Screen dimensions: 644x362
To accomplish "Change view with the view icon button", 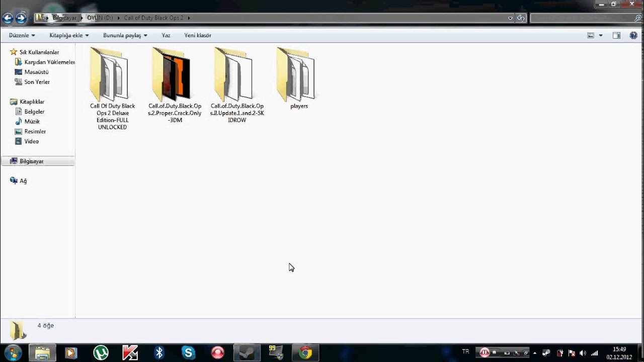I will click(x=591, y=35).
